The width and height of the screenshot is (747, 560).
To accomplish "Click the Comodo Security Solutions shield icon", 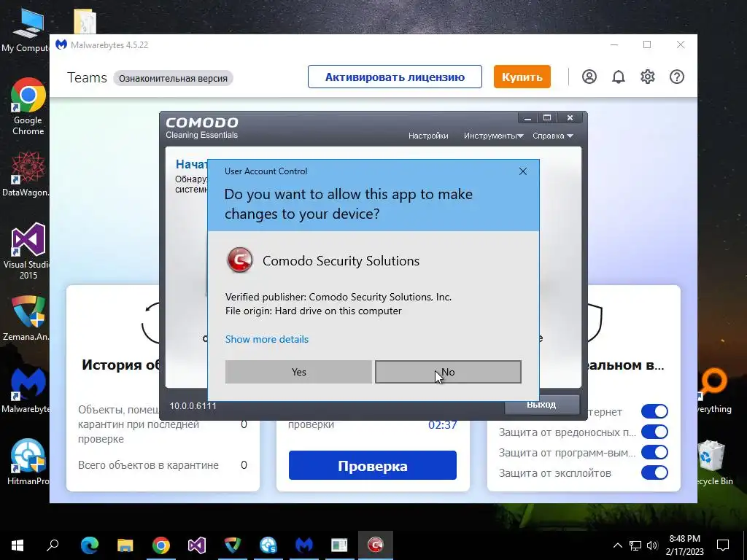I will pos(239,260).
